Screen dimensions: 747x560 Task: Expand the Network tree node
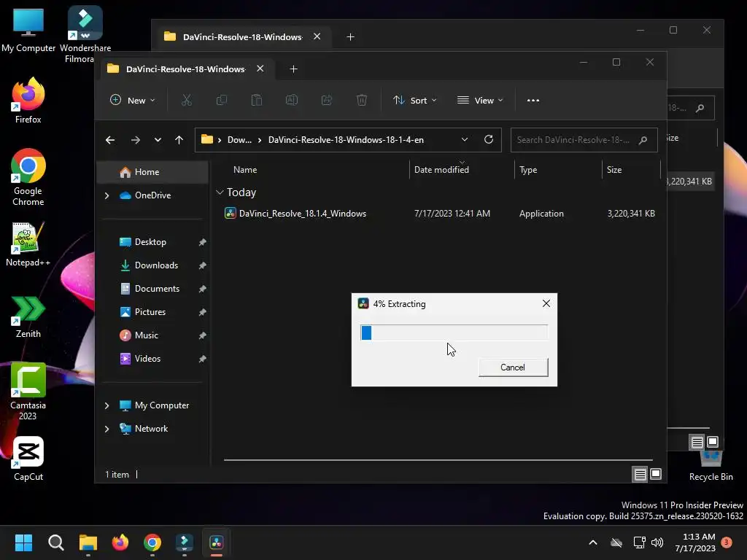pyautogui.click(x=107, y=429)
